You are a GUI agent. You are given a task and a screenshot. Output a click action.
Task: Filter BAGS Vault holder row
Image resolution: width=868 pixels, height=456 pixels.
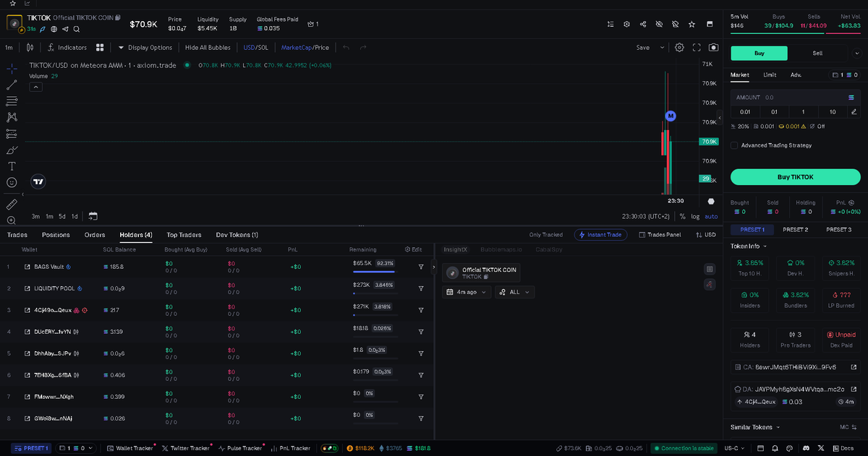pos(421,267)
